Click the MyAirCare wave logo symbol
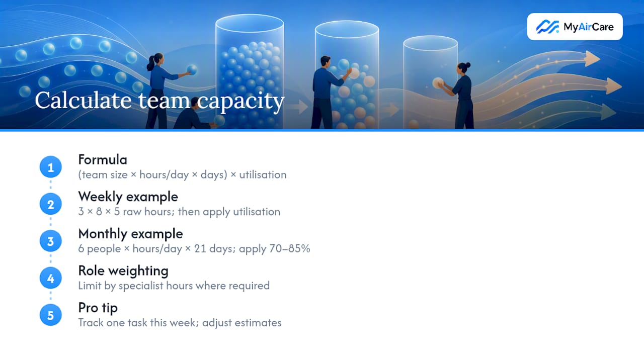644x362 pixels. [x=547, y=27]
